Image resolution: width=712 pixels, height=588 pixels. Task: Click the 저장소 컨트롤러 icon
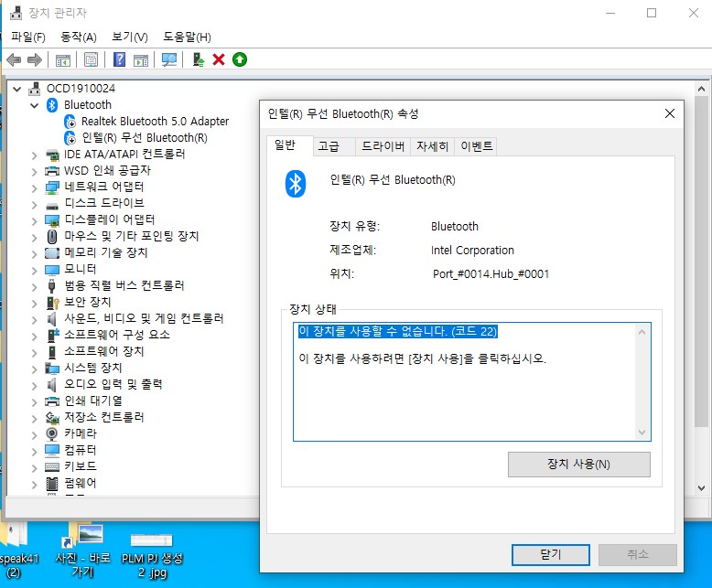[52, 417]
